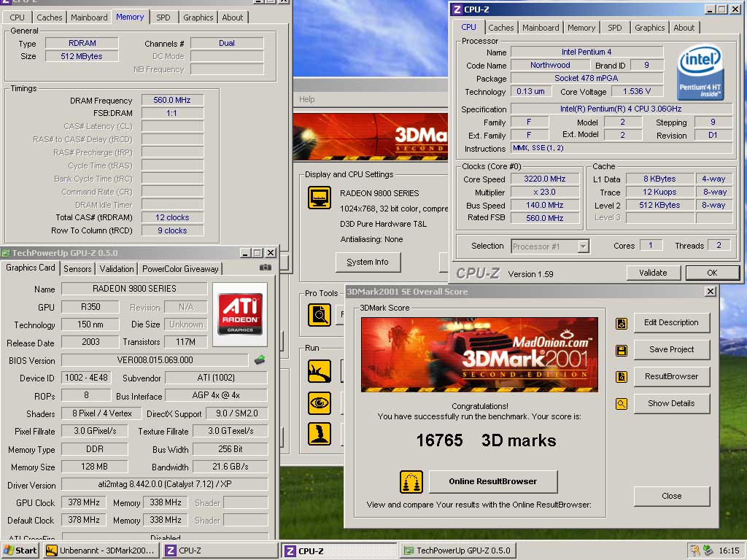Open the About tab in right CPU-Z window
Screen dimensions: 747x560
[684, 28]
